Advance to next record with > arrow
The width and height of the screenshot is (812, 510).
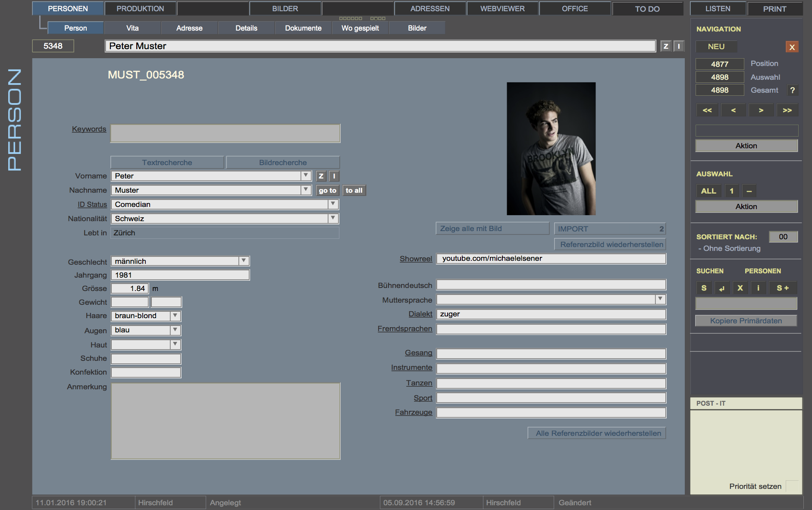point(761,110)
